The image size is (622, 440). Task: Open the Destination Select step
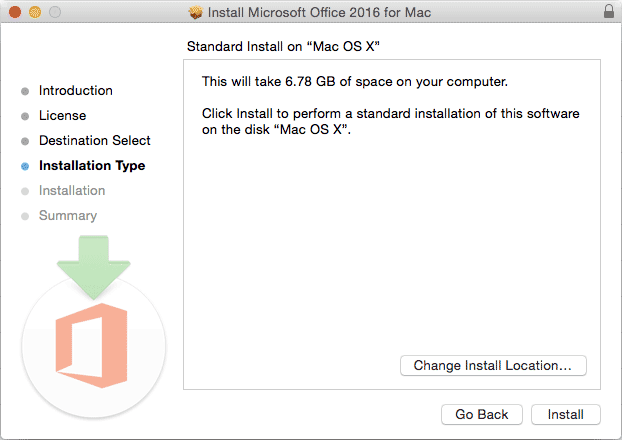coord(95,141)
